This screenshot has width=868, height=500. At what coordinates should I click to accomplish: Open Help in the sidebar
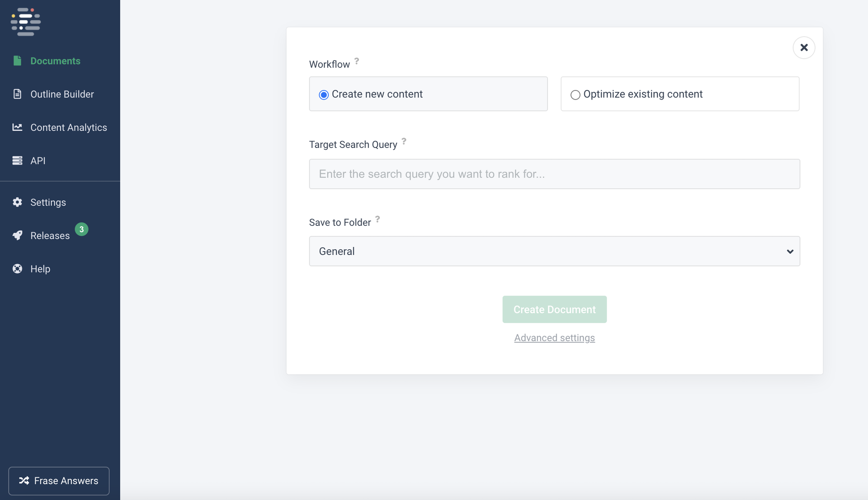tap(40, 269)
